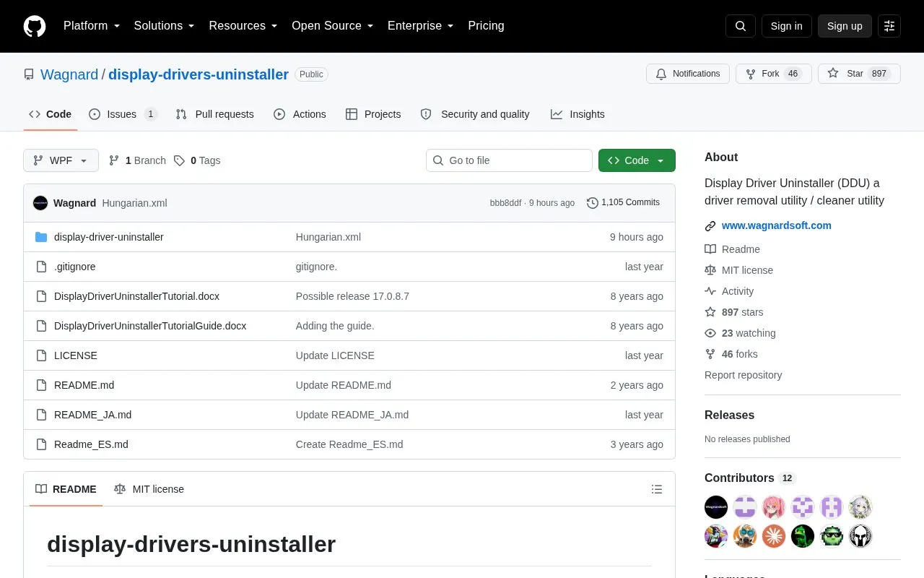Image resolution: width=924 pixels, height=578 pixels.
Task: Open Activity pulse icon link
Action: pos(710,291)
